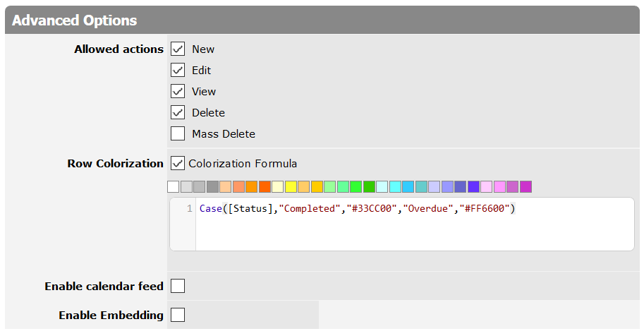Tick the Enable Embedding checkbox

click(x=178, y=315)
